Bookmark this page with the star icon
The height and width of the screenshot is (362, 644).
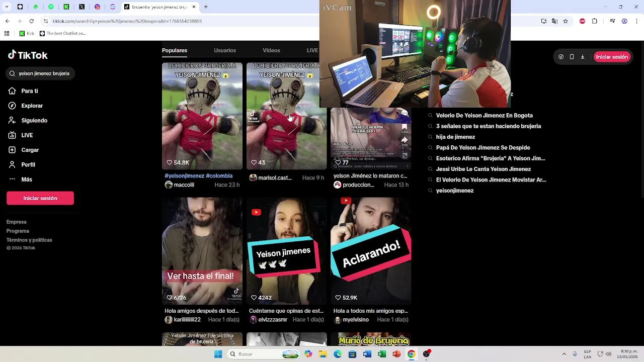(x=566, y=21)
